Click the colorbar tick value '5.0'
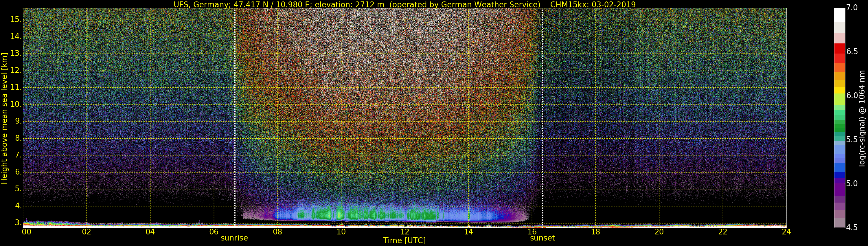The image size is (868, 246). (x=852, y=183)
